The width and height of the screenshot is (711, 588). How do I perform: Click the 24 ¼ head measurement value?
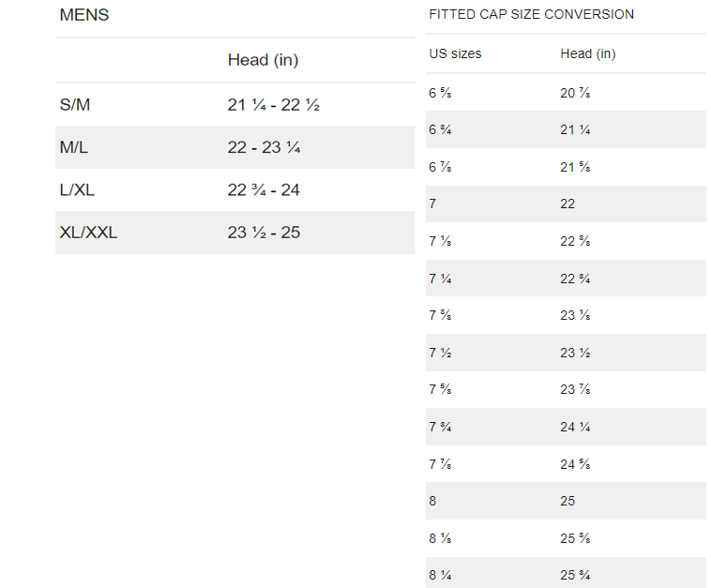(x=575, y=427)
